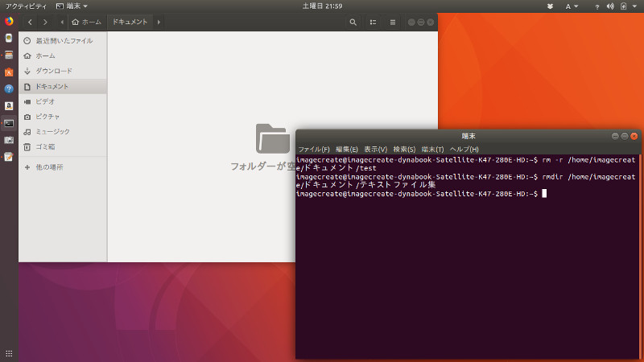
Task: Click the terminal title bar 端末
Action: [469, 136]
